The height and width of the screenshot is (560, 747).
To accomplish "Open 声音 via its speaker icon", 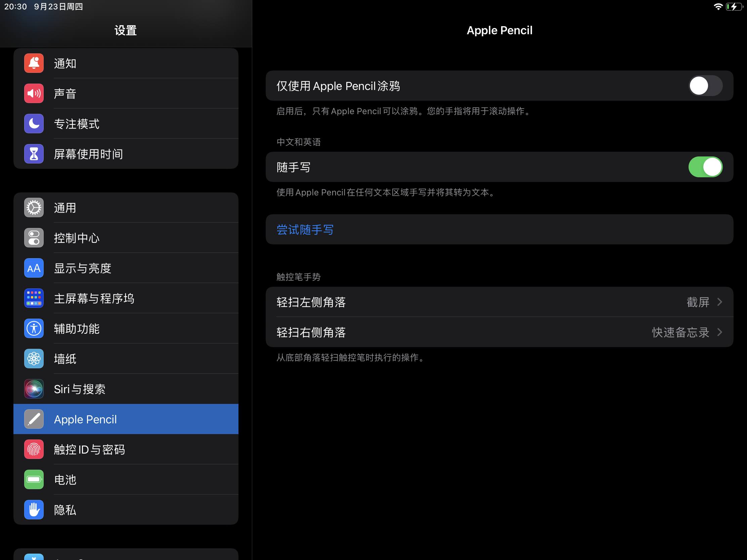I will pyautogui.click(x=34, y=94).
